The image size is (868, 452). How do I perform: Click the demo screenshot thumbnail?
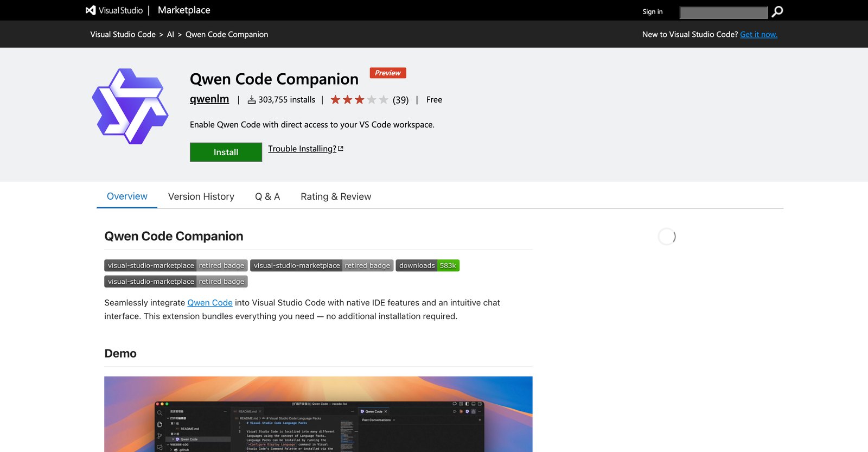(x=318, y=414)
